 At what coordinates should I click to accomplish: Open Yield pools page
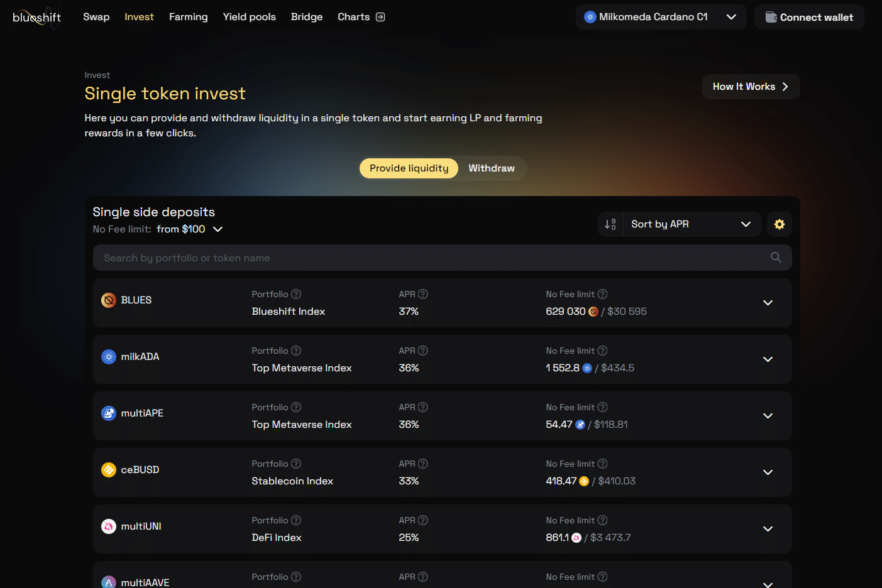249,17
